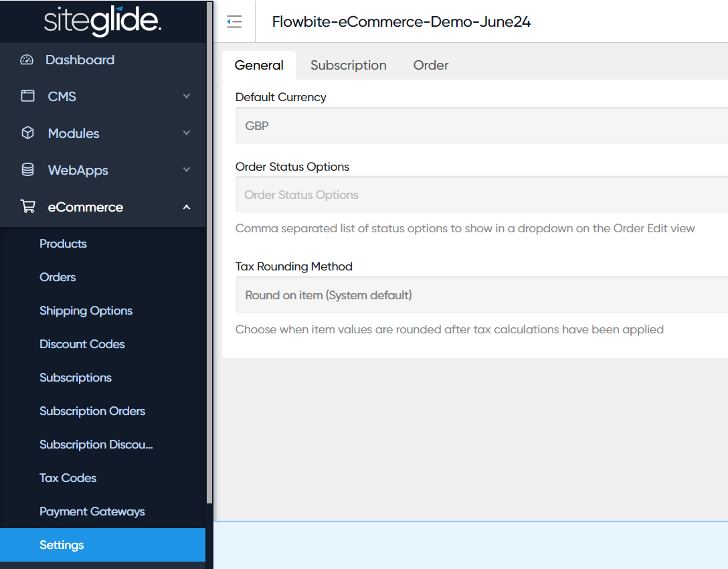Collapse sidebar using the menu toggle icon
This screenshot has height=569, width=728.
[234, 22]
